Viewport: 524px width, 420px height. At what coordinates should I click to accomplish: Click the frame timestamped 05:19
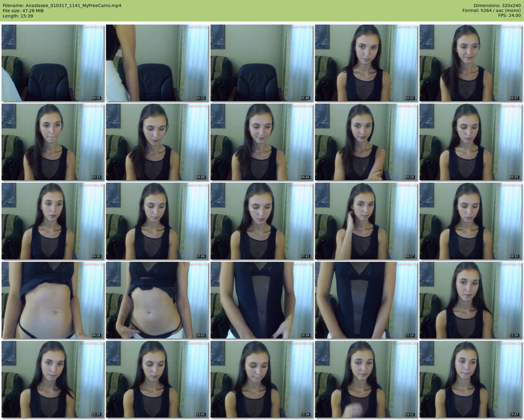(x=366, y=142)
